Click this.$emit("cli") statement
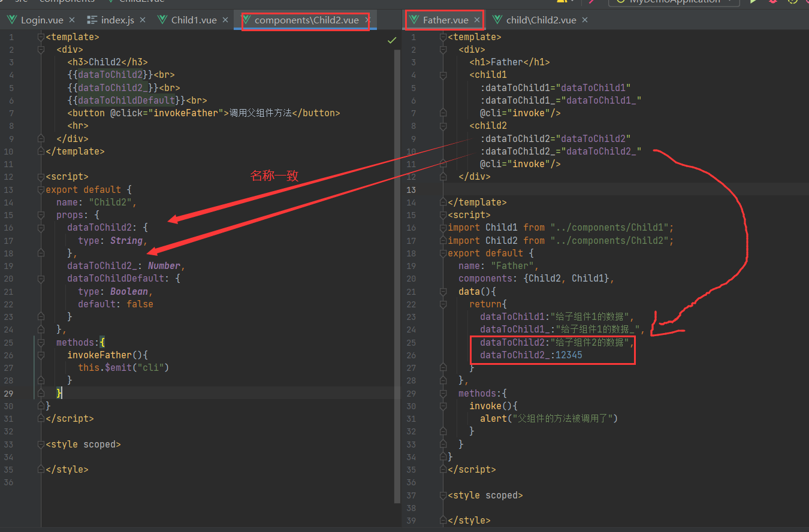Image resolution: width=809 pixels, height=532 pixels. pyautogui.click(x=123, y=367)
